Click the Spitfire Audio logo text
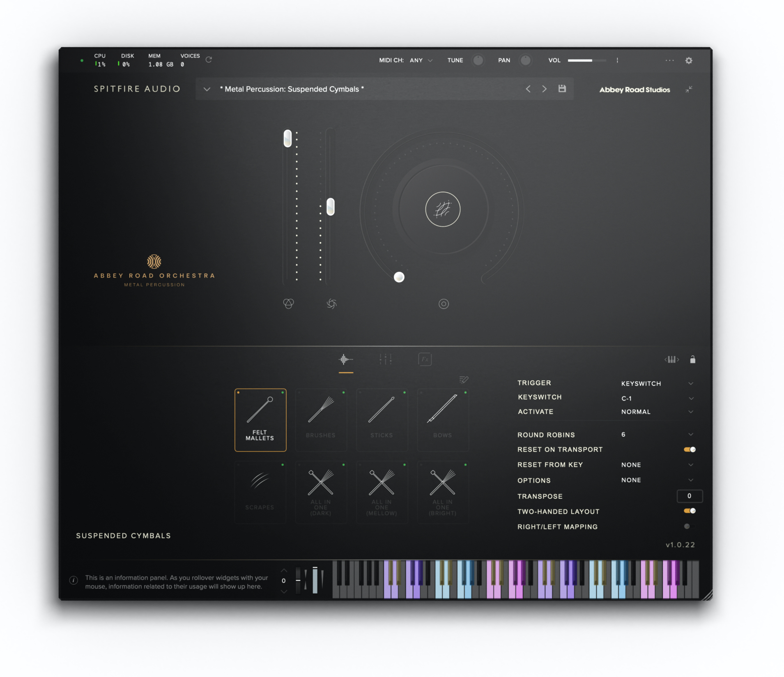Viewport: 784px width, 677px height. pos(137,89)
